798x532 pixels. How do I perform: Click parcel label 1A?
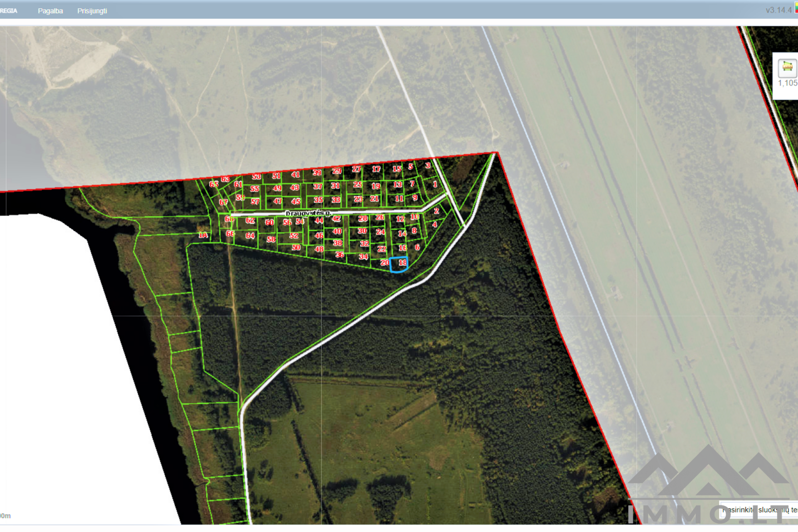click(x=203, y=235)
